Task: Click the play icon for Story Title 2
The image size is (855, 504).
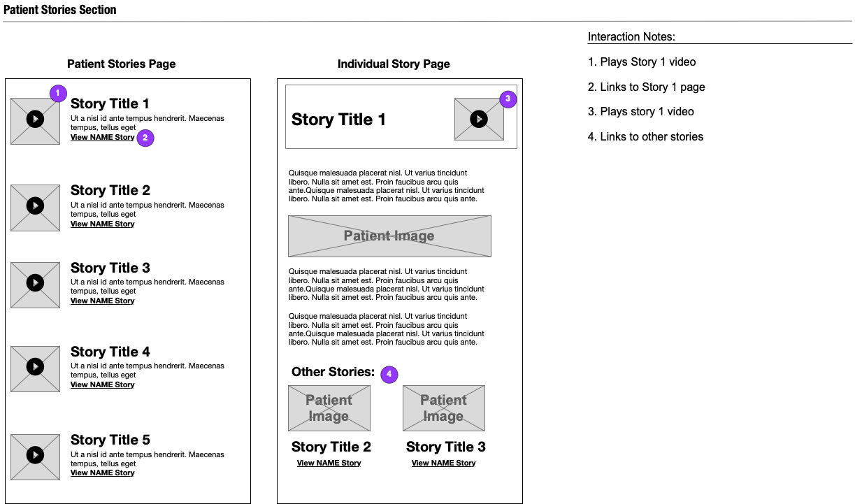Action: [x=35, y=207]
